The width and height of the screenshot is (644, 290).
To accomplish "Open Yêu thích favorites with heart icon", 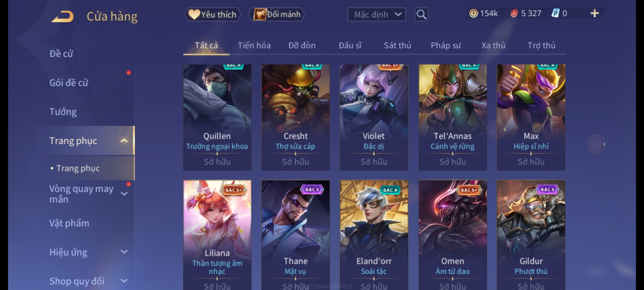I will click(x=213, y=15).
